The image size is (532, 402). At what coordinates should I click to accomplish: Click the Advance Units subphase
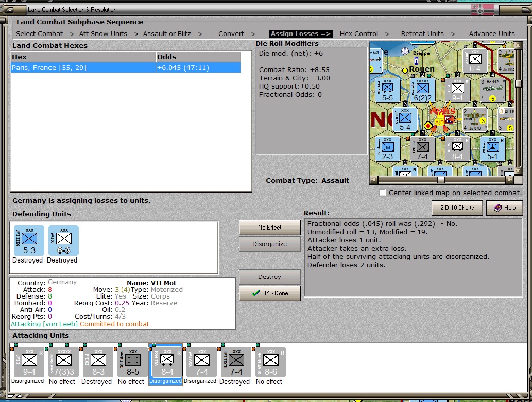492,34
